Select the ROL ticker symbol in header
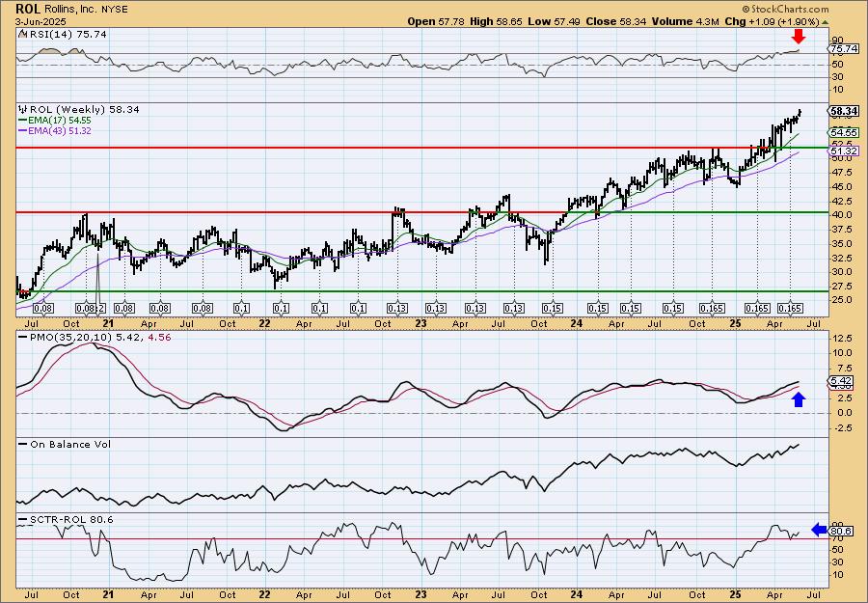This screenshot has height=603, width=868. coord(27,9)
